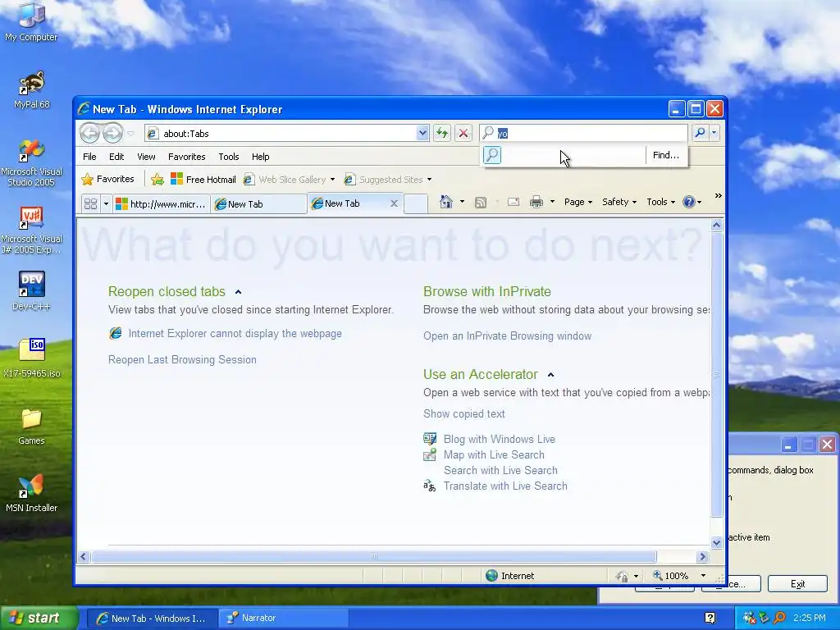Viewport: 840px width, 630px height.
Task: Click Map with Live Search icon
Action: 430,454
